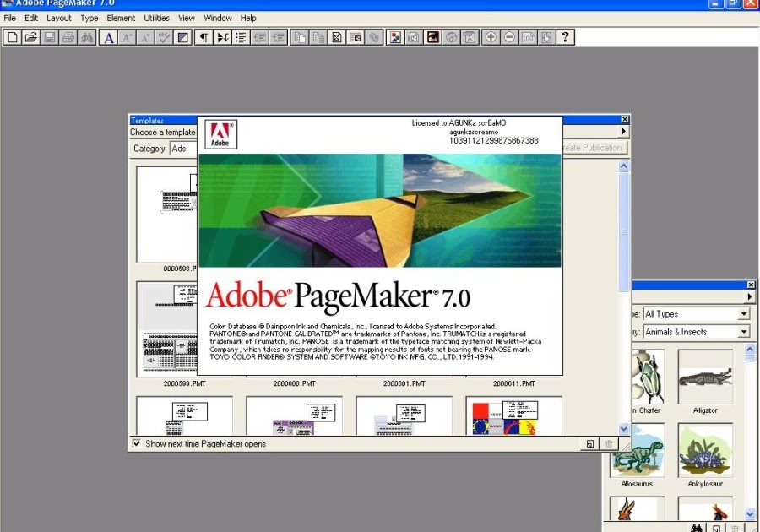Screen dimensions: 760x532
Task: Click the trash icon in Templates panel
Action: 609,444
